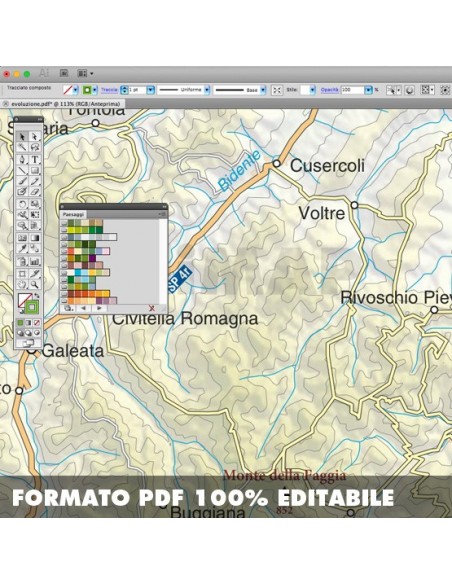Select the Pen tool
The width and height of the screenshot is (452, 584).
pos(22,159)
